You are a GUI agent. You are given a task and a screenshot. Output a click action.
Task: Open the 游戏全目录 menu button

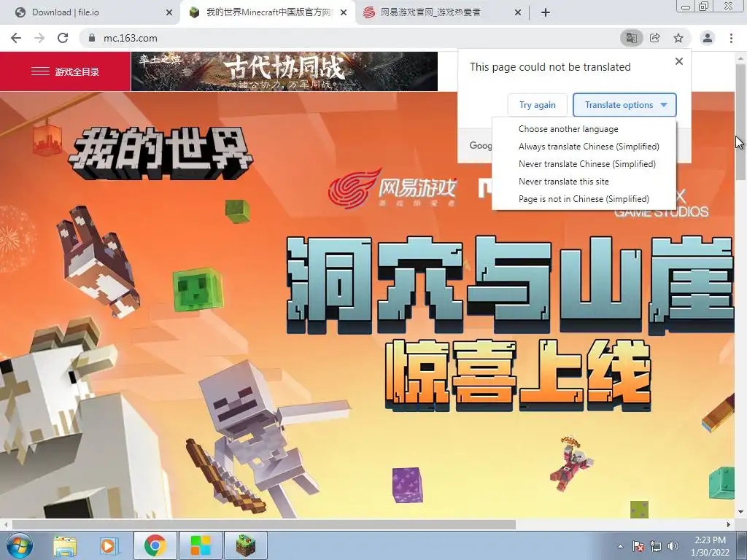click(x=65, y=71)
